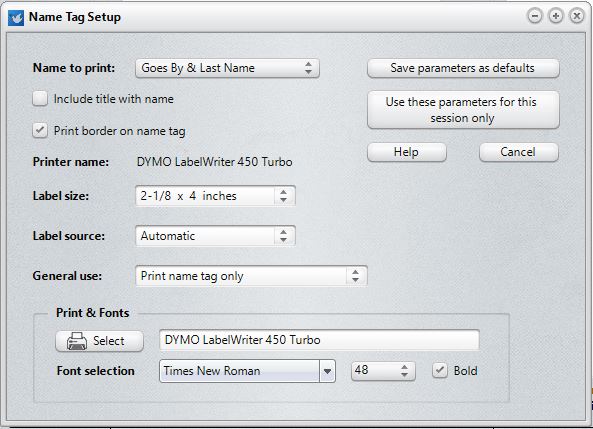
Task: Click Save parameters as defaults
Action: pyautogui.click(x=463, y=68)
